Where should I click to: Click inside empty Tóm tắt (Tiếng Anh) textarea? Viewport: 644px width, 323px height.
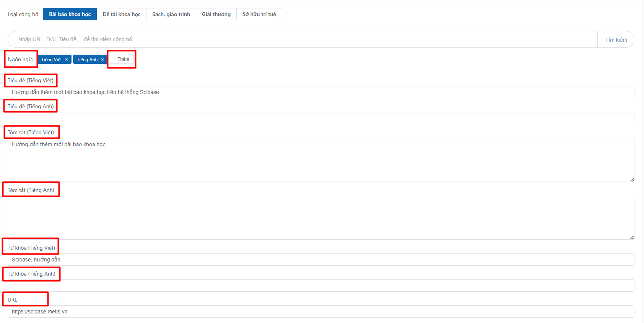click(x=320, y=217)
